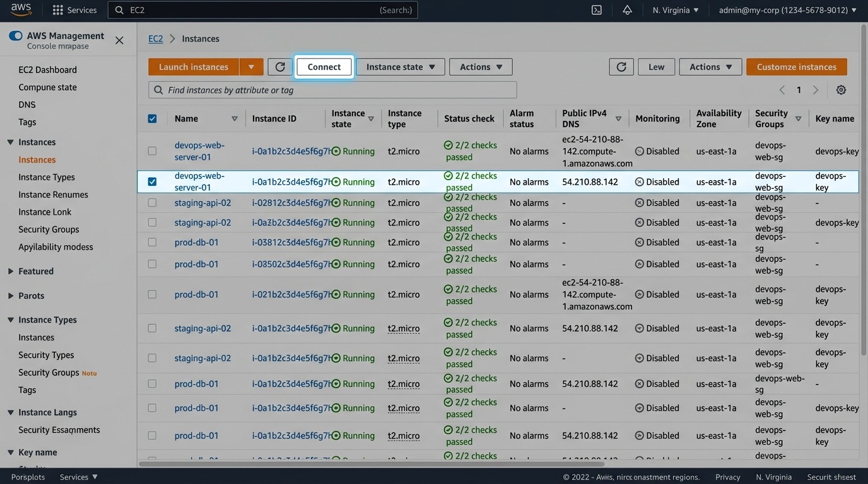The width and height of the screenshot is (868, 484).
Task: Collapse the Instance Langs sidebar section
Action: 10,413
